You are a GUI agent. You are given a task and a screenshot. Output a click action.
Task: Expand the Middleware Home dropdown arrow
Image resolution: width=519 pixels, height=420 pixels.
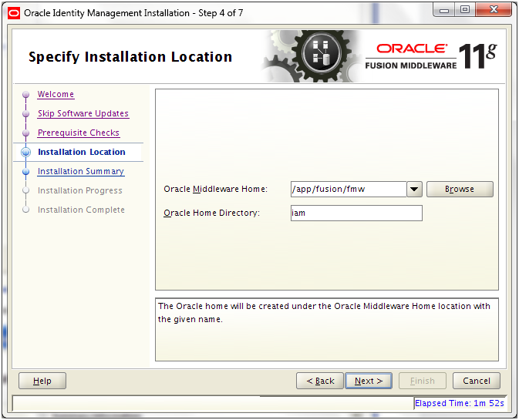(x=414, y=189)
